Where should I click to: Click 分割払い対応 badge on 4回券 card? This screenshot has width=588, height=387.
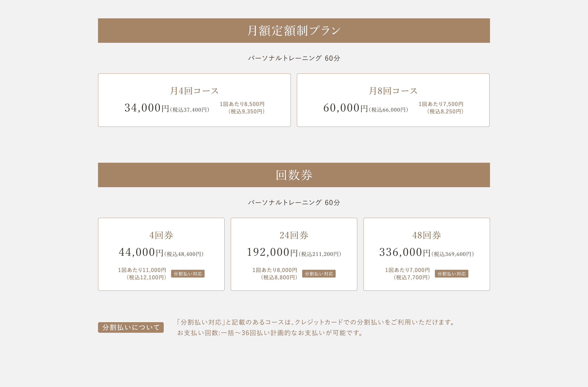point(188,274)
